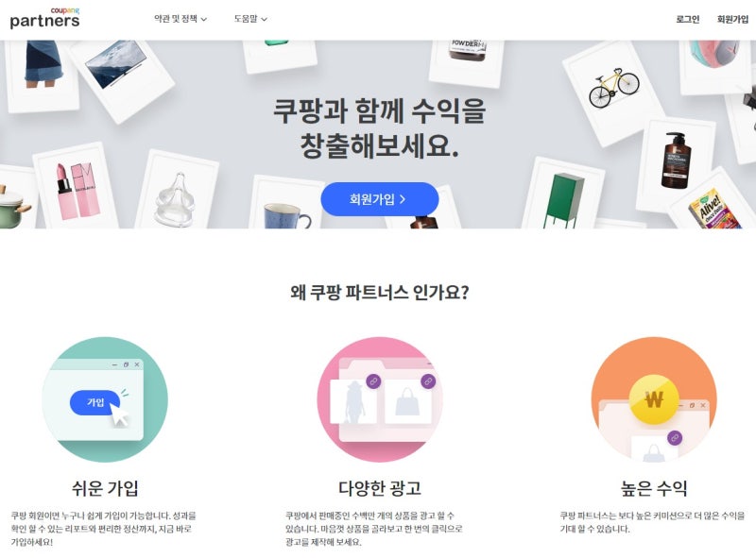Click the 다양한 광고 heading
Image resolution: width=756 pixels, height=558 pixels.
click(x=380, y=488)
